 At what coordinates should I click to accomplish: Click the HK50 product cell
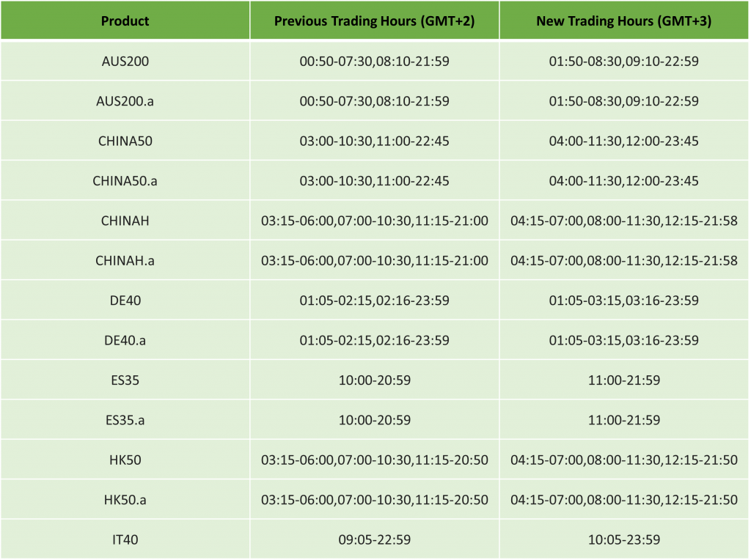pyautogui.click(x=125, y=460)
